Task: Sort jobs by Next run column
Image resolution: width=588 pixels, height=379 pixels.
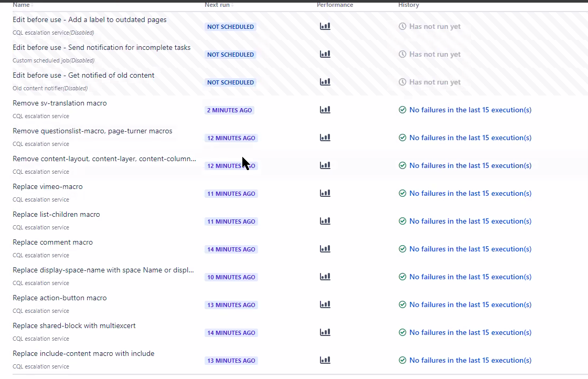Action: pos(219,5)
